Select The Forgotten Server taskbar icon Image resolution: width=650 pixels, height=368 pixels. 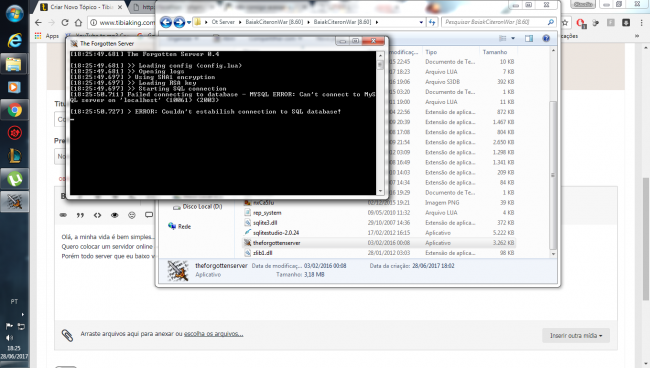pyautogui.click(x=15, y=202)
